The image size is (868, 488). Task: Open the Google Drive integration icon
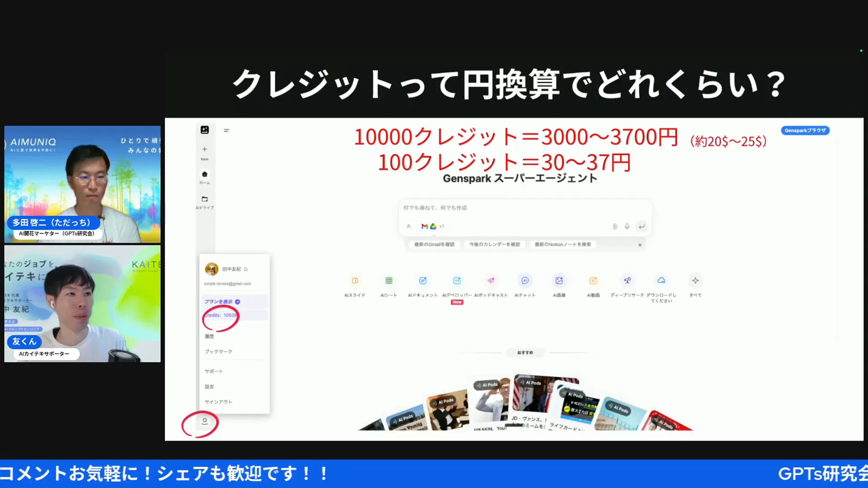point(433,226)
